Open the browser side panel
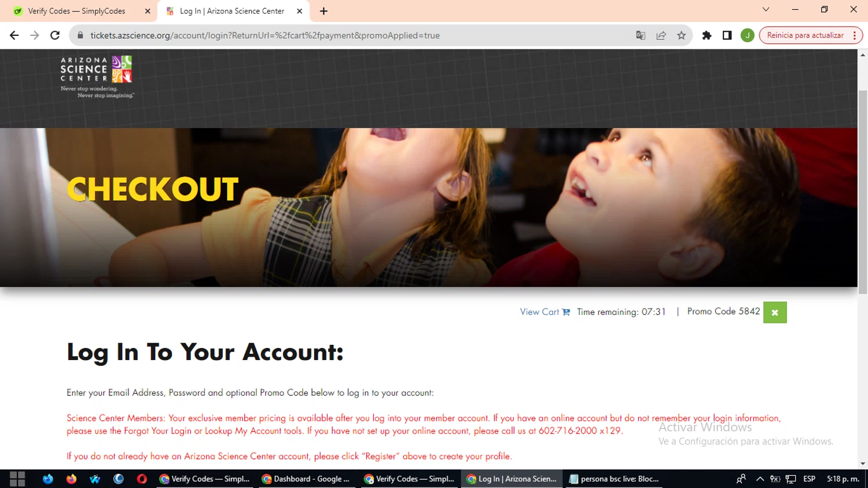This screenshot has height=488, width=868. click(727, 35)
